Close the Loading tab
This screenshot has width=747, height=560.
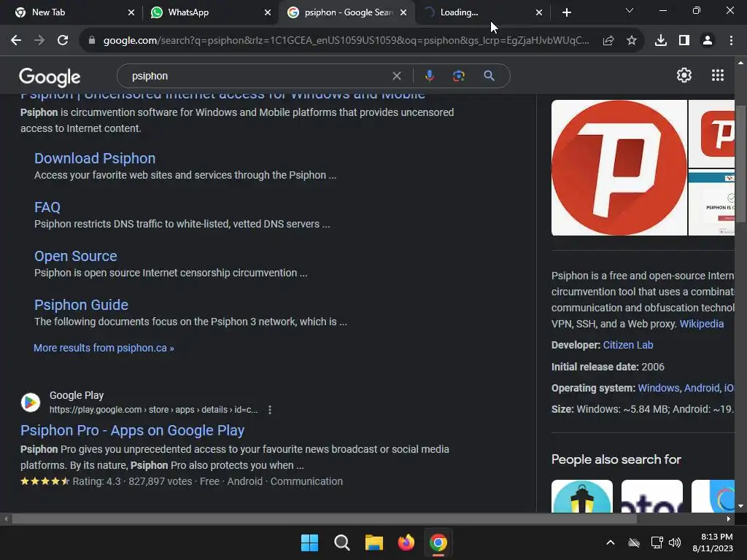(x=539, y=12)
